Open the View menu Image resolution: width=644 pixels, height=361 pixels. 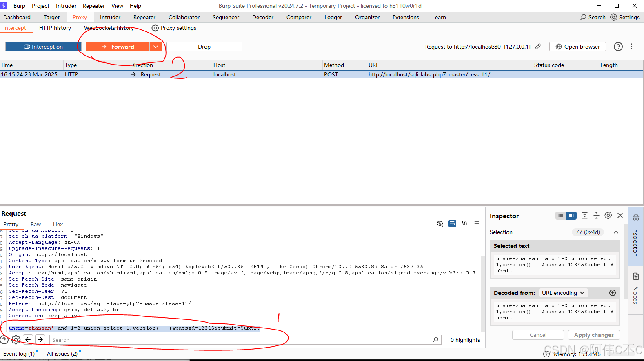[x=117, y=6]
